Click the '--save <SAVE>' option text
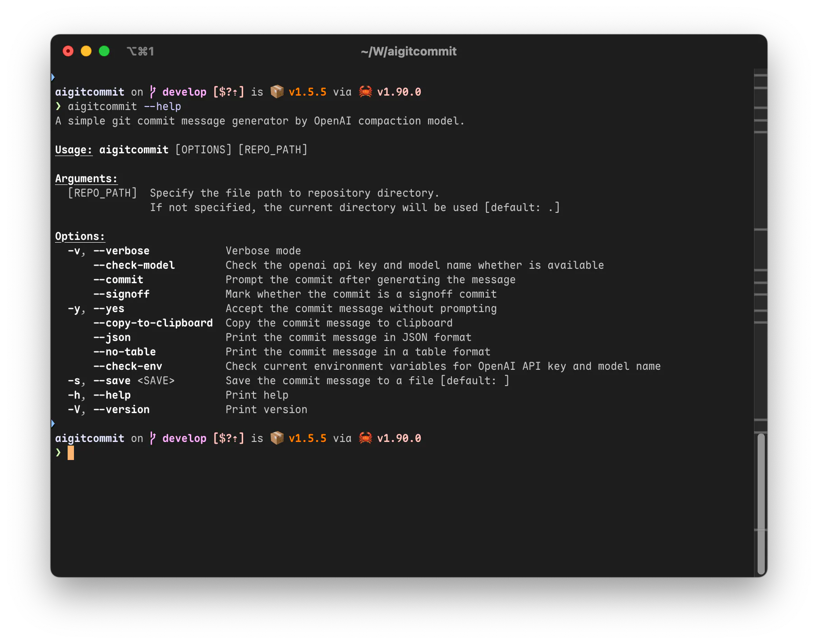Image resolution: width=818 pixels, height=644 pixels. [x=134, y=381]
